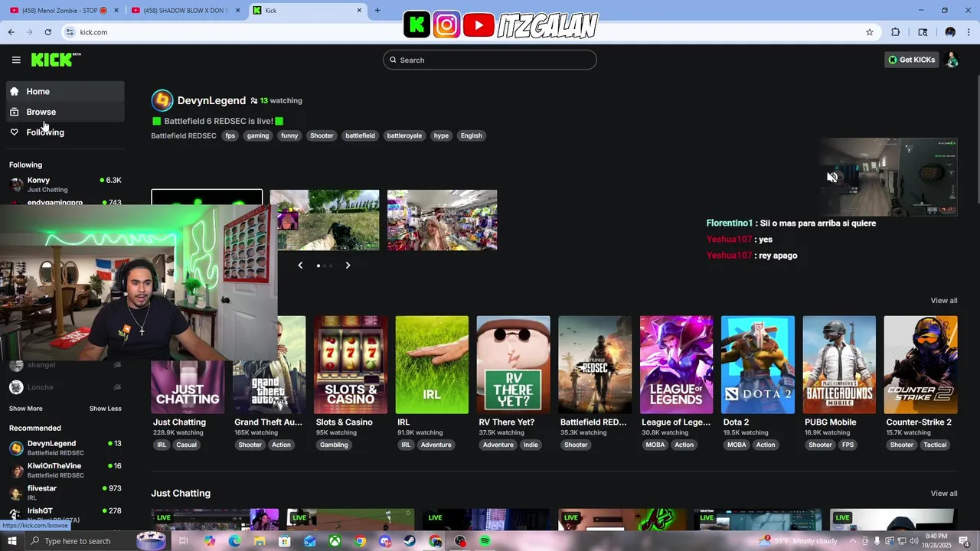The width and height of the screenshot is (980, 551).
Task: Open Konvy in the Following list
Action: click(65, 184)
